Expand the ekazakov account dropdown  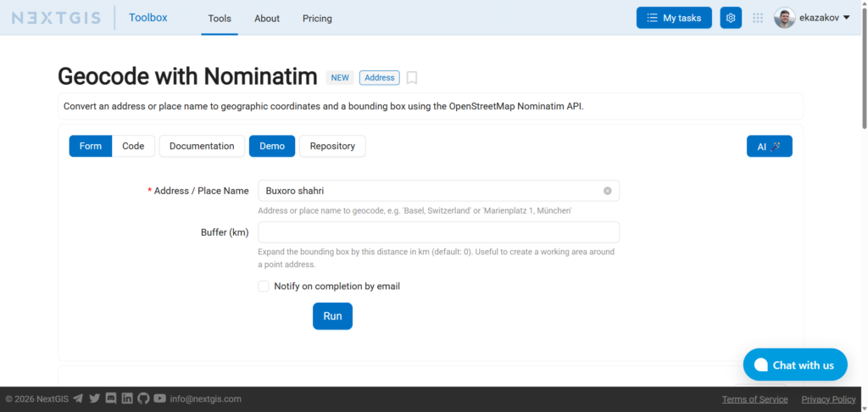(x=846, y=18)
